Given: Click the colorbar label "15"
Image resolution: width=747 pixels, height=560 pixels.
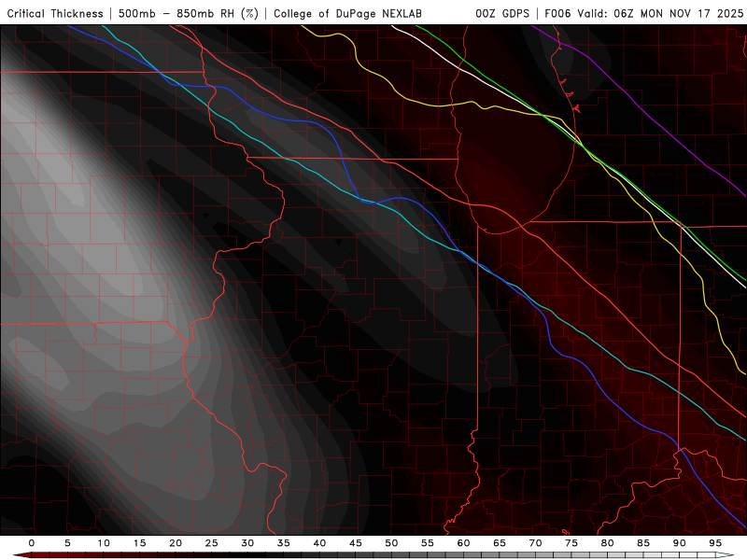Looking at the screenshot, I should 139,543.
